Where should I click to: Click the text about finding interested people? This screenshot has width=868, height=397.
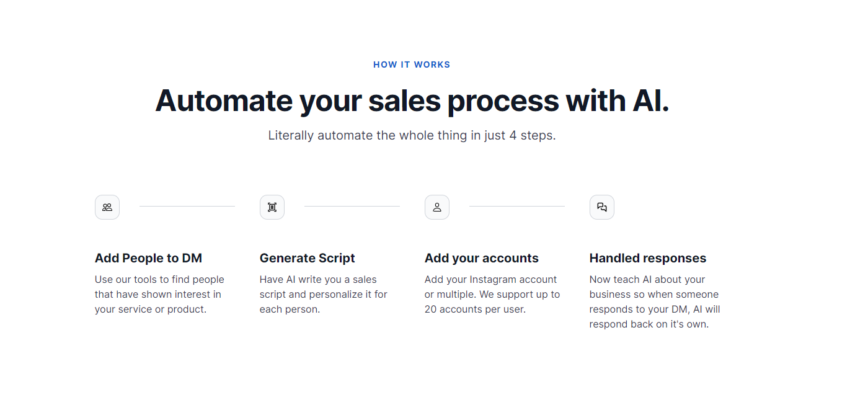pos(159,295)
